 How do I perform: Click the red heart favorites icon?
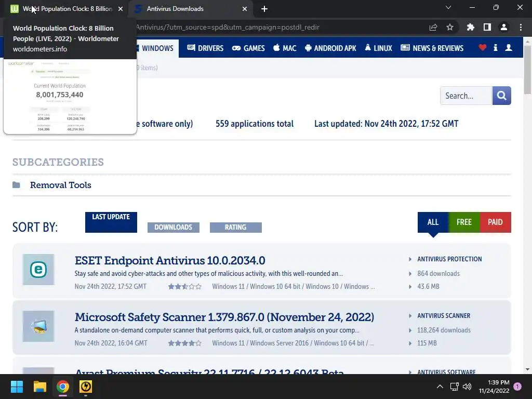483,48
